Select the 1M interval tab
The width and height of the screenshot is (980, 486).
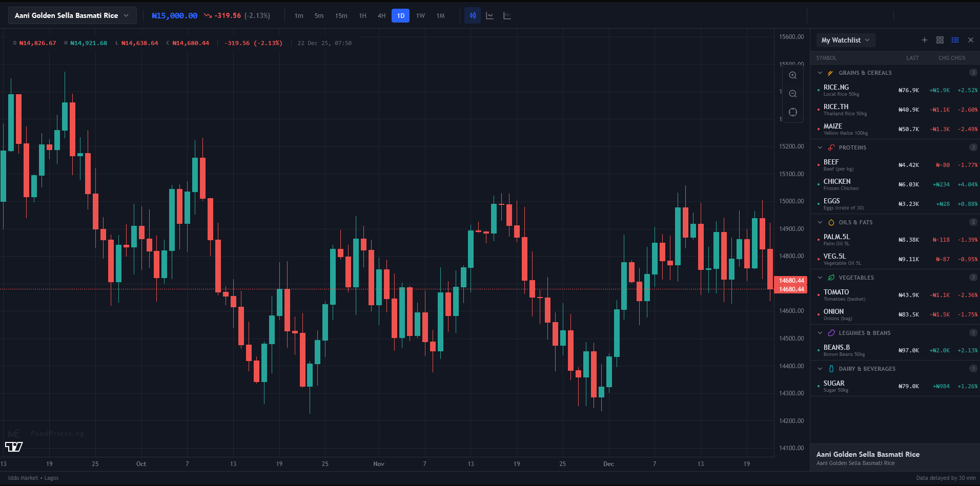tap(440, 16)
